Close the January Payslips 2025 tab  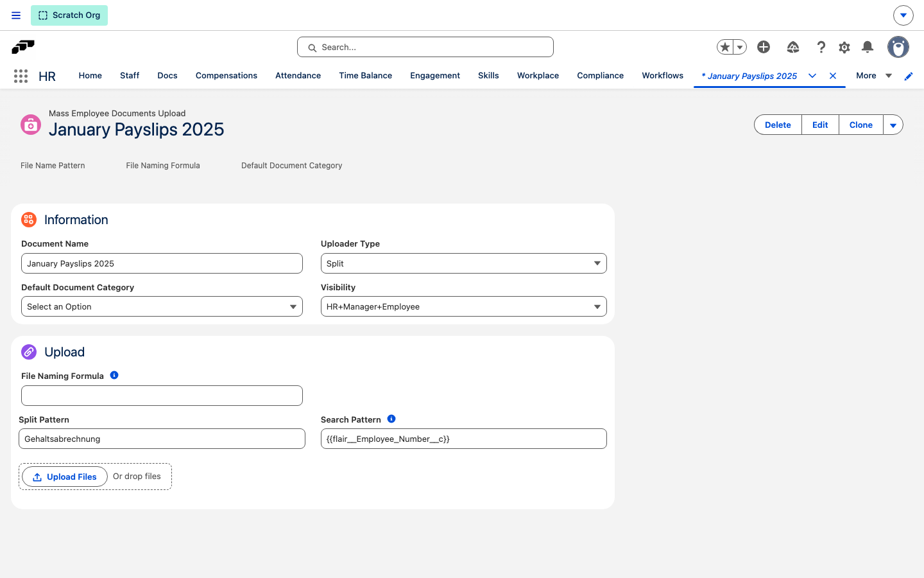coord(833,76)
